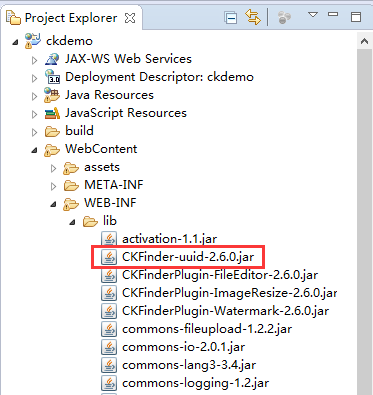The width and height of the screenshot is (373, 395).
Task: Select the lib folder label
Action: pyautogui.click(x=110, y=221)
